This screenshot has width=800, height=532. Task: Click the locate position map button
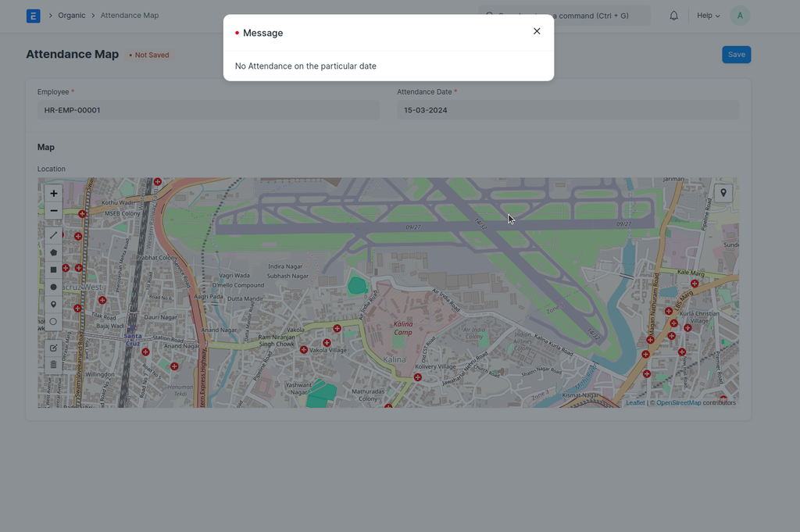coord(723,193)
